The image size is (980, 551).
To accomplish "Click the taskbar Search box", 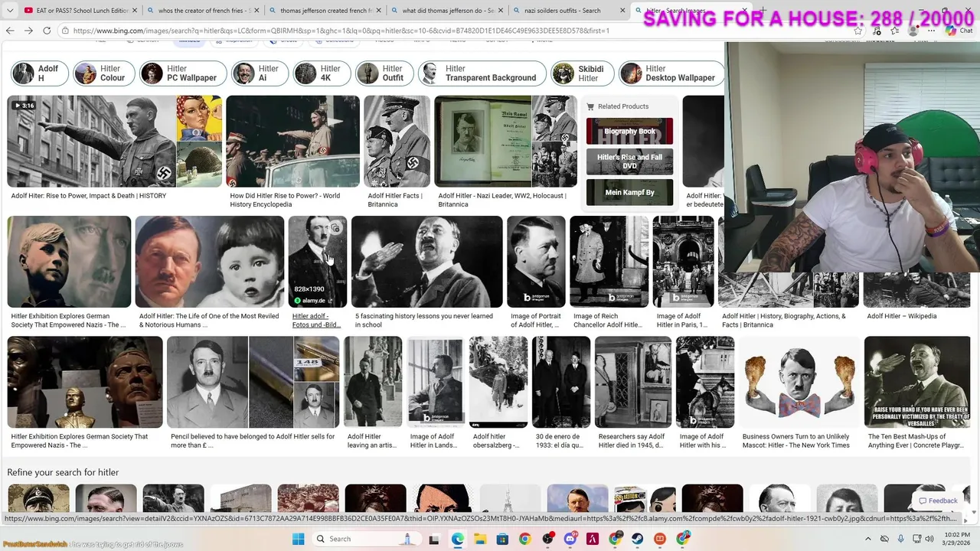I will click(367, 539).
